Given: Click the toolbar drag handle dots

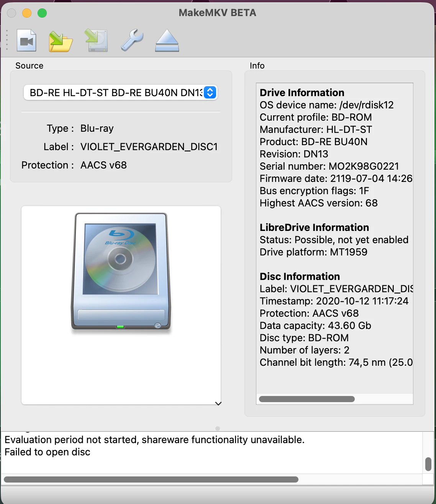Looking at the screenshot, I should pos(7,40).
